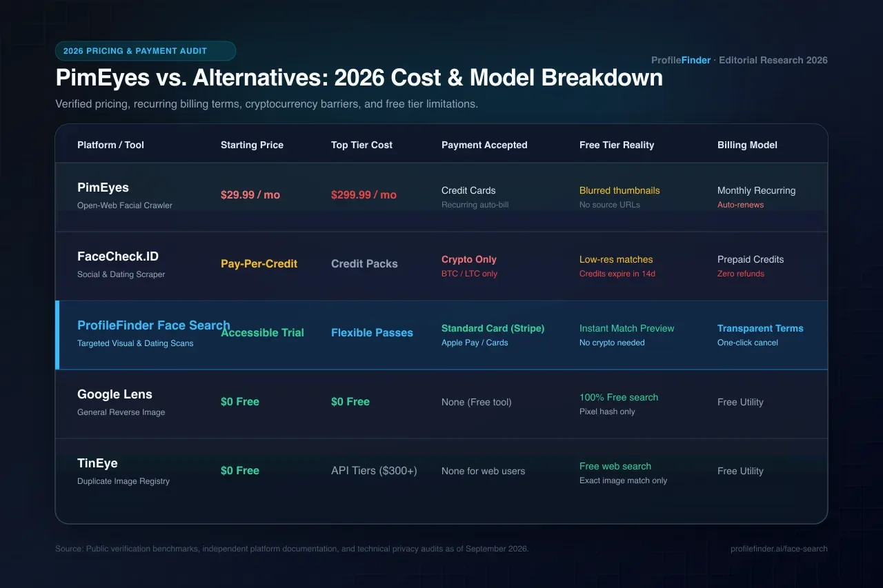Select the 'Payment Accepted' column header

484,145
